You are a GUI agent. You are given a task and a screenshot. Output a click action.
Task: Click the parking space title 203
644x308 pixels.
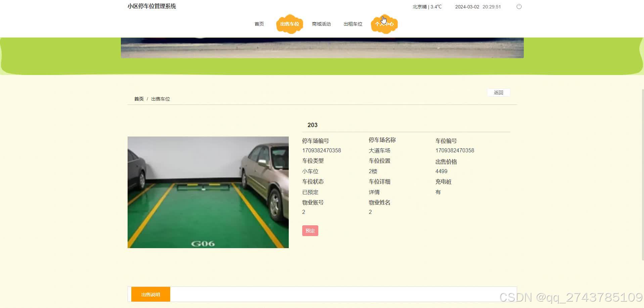312,125
